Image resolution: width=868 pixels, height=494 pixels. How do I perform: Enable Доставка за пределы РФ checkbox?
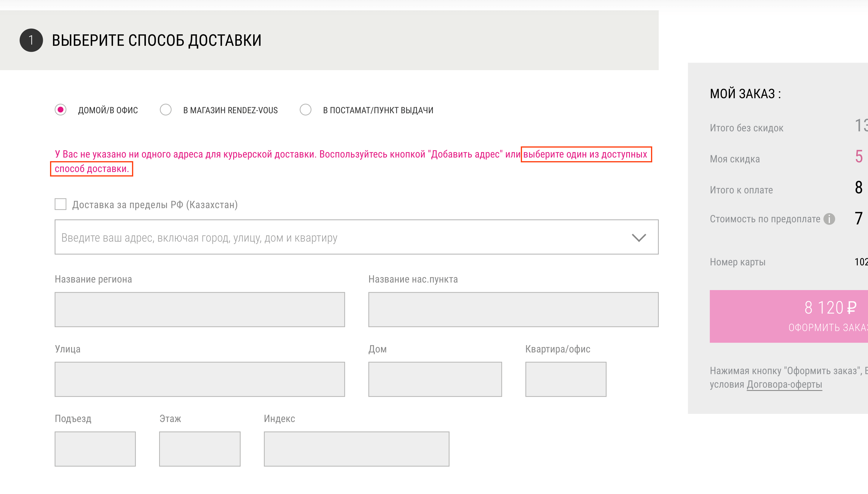pyautogui.click(x=61, y=204)
